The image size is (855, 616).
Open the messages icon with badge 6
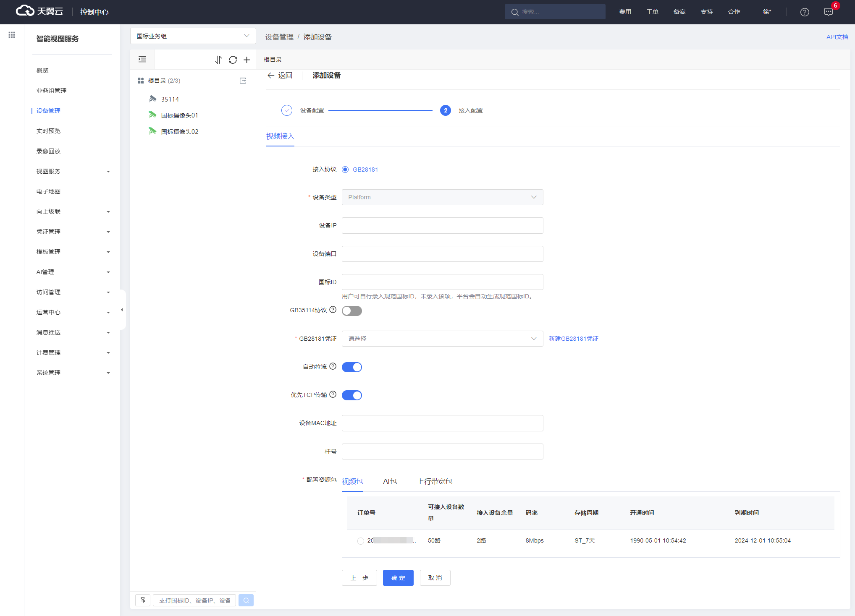coord(829,12)
